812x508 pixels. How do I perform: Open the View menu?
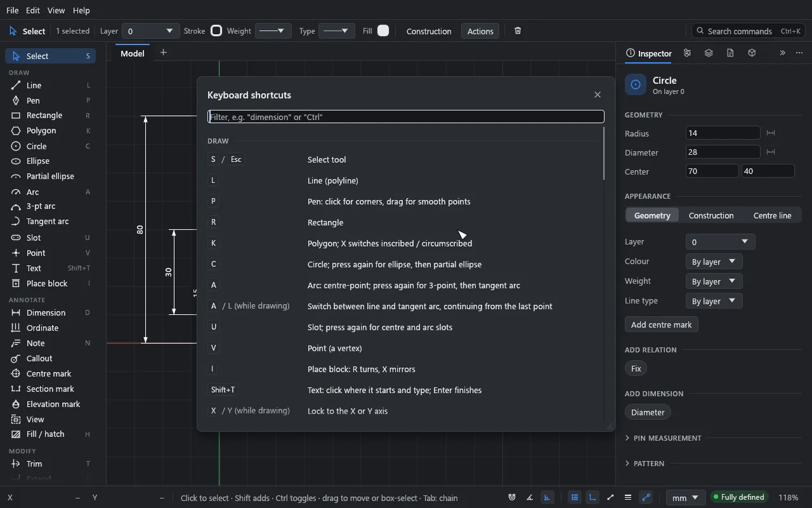(56, 10)
